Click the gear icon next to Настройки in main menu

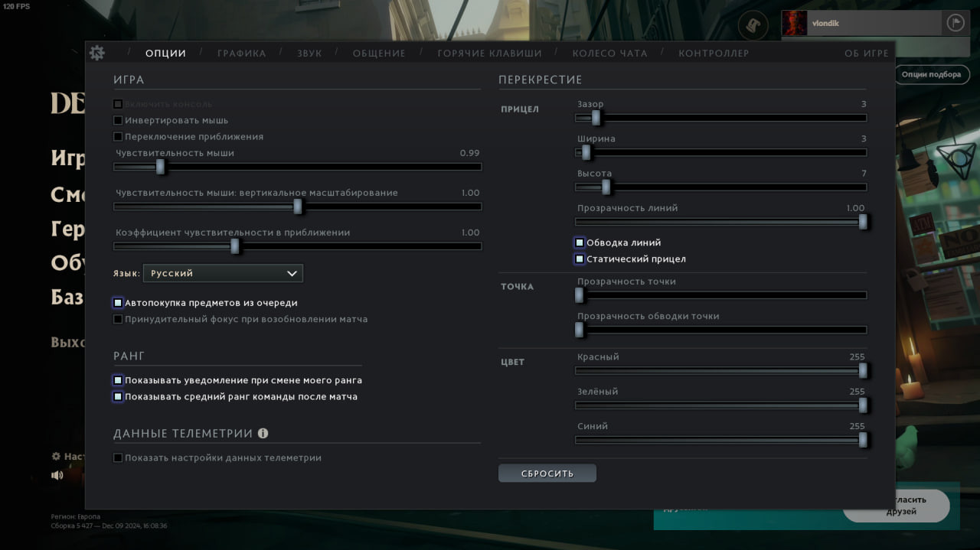pos(56,456)
